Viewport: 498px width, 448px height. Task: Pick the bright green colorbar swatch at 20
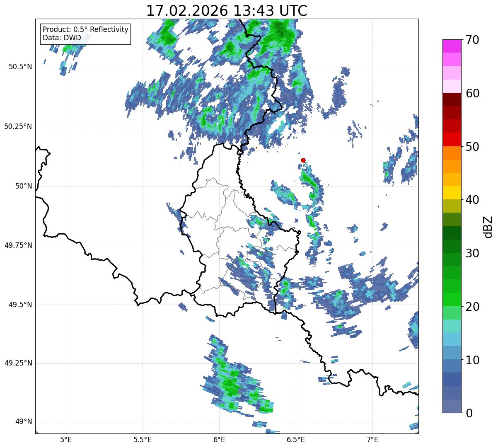[452, 300]
